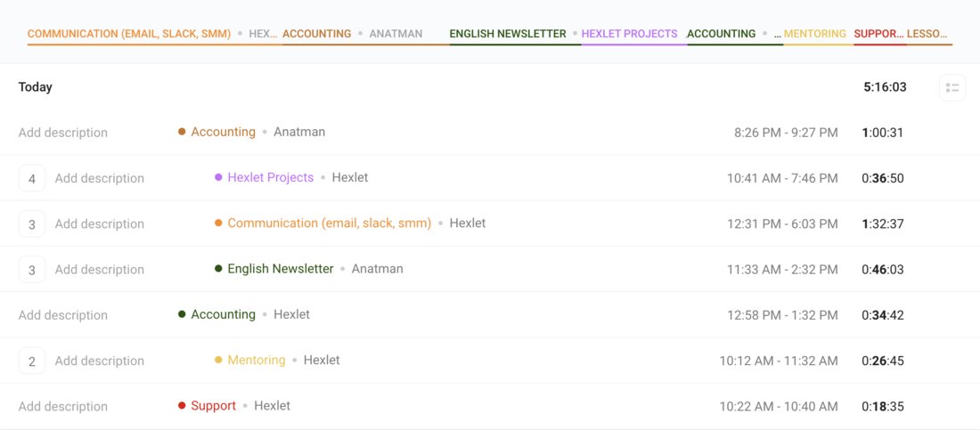
Task: Edit the 8:26 PM - 9:27 PM time range
Action: [786, 133]
